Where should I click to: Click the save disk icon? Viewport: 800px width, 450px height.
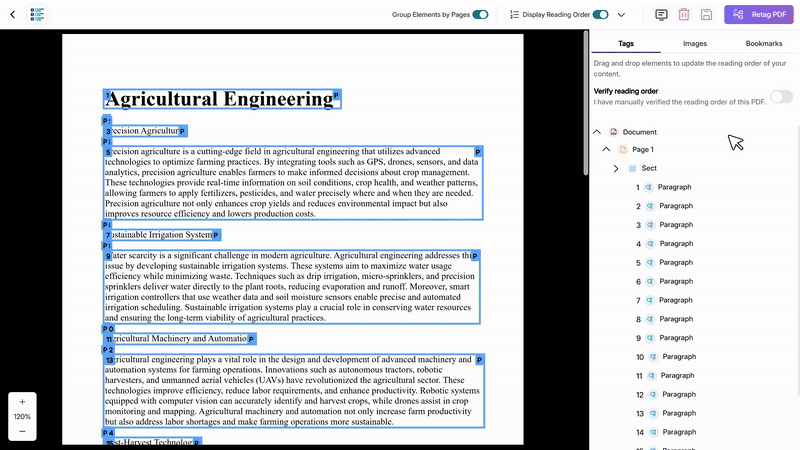point(706,15)
